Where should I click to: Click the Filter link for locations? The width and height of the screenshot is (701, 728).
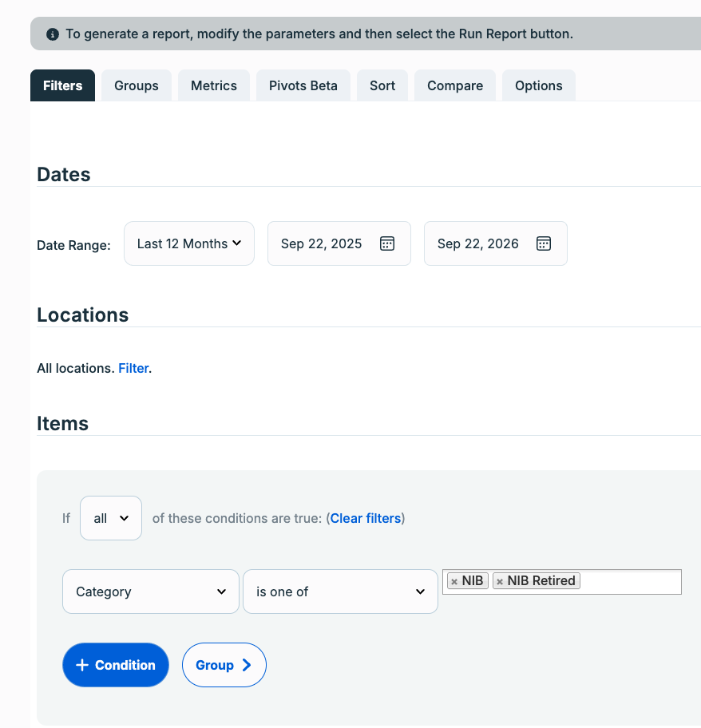tap(133, 368)
